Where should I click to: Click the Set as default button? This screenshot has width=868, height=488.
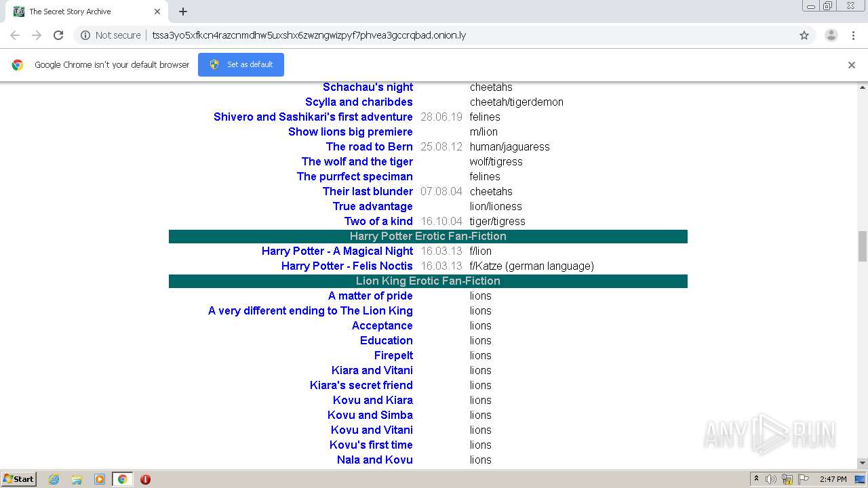(241, 64)
